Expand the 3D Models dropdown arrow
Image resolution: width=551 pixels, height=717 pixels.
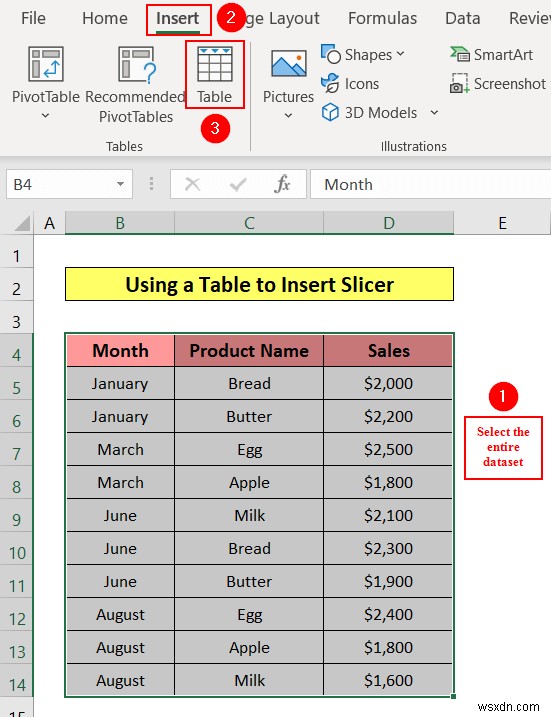434,112
